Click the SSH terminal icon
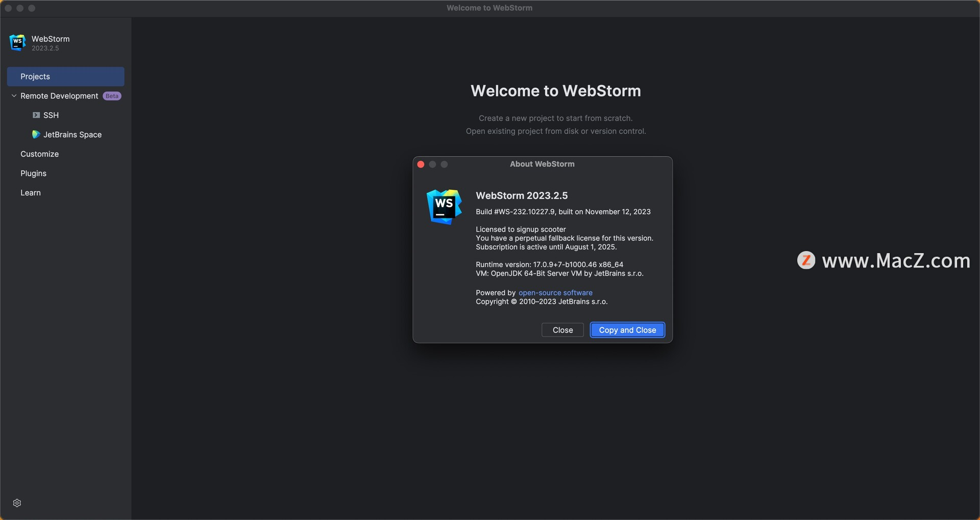Image resolution: width=980 pixels, height=520 pixels. [36, 115]
